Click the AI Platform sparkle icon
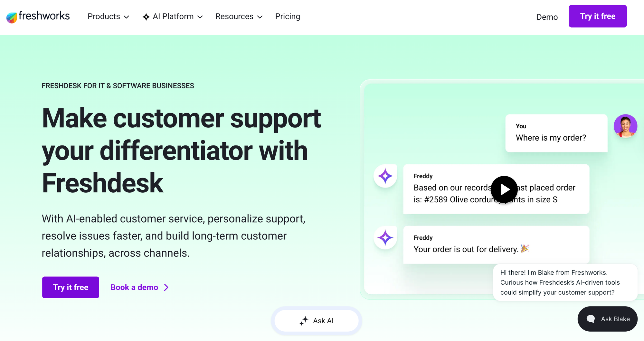Screen dimensions: 644x341 [x=146, y=17]
